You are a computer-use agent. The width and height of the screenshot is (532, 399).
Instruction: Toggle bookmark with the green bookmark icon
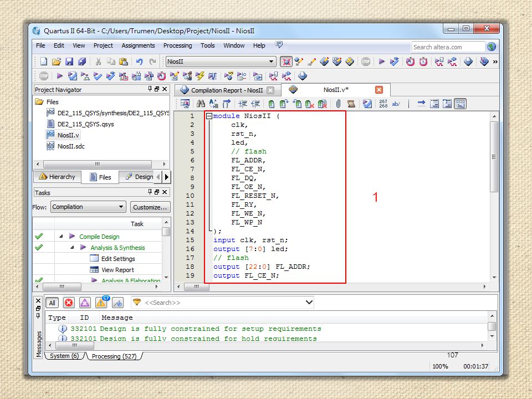point(271,104)
